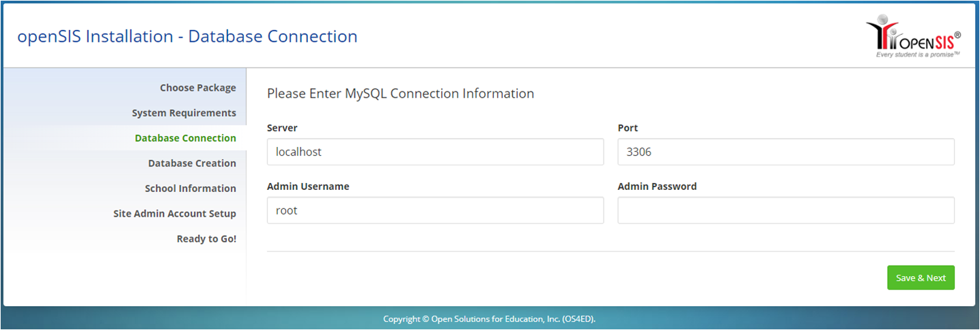Focus the Server input field
The width and height of the screenshot is (980, 330).
(435, 152)
